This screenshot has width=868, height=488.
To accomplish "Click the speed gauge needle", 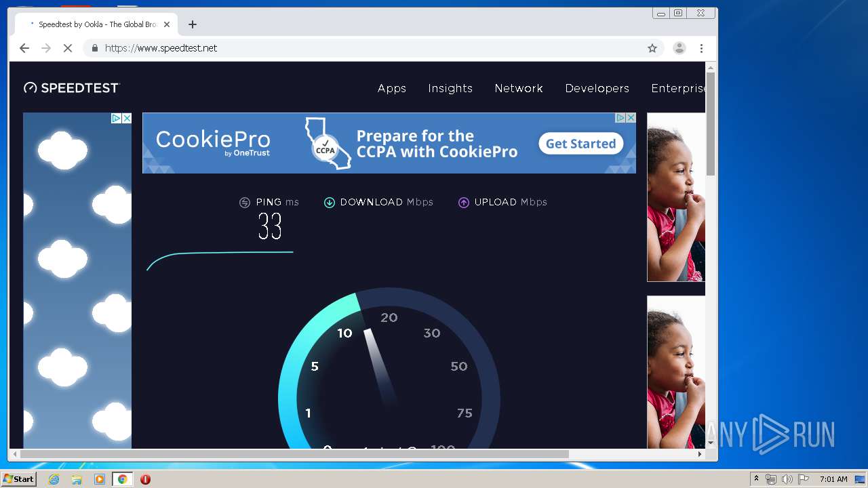I will pyautogui.click(x=380, y=367).
